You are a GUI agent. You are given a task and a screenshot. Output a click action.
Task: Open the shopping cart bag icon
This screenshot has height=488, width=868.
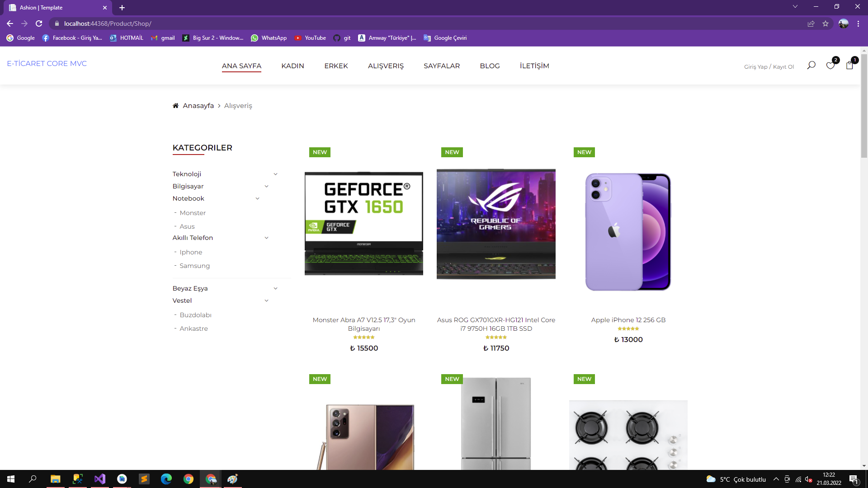click(850, 66)
